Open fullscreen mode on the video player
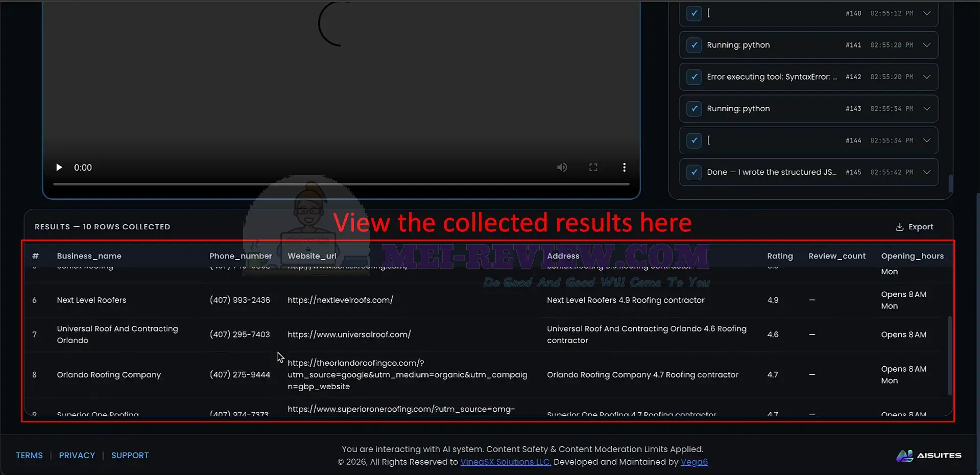This screenshot has width=980, height=475. (593, 168)
